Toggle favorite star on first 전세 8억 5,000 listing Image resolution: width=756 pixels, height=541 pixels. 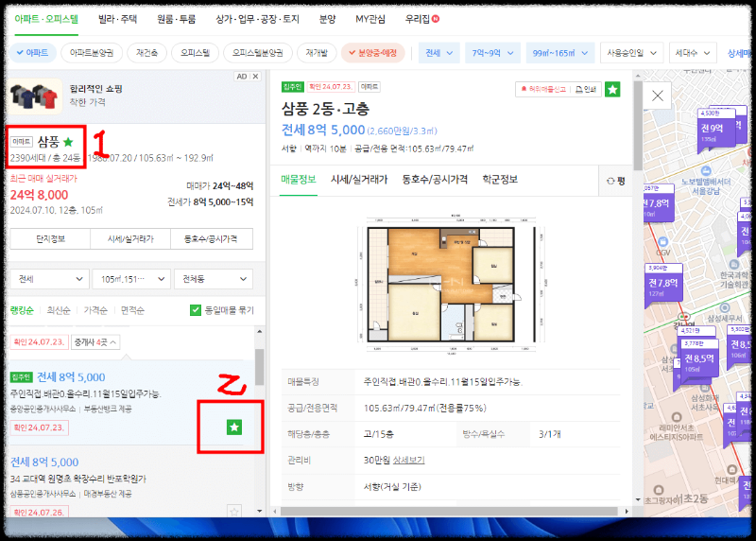(234, 428)
